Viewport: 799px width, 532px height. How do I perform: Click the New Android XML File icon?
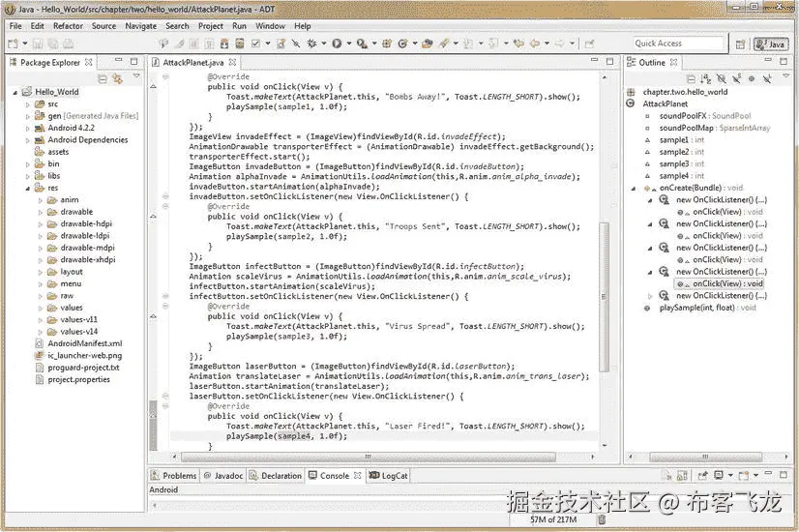coord(281,44)
